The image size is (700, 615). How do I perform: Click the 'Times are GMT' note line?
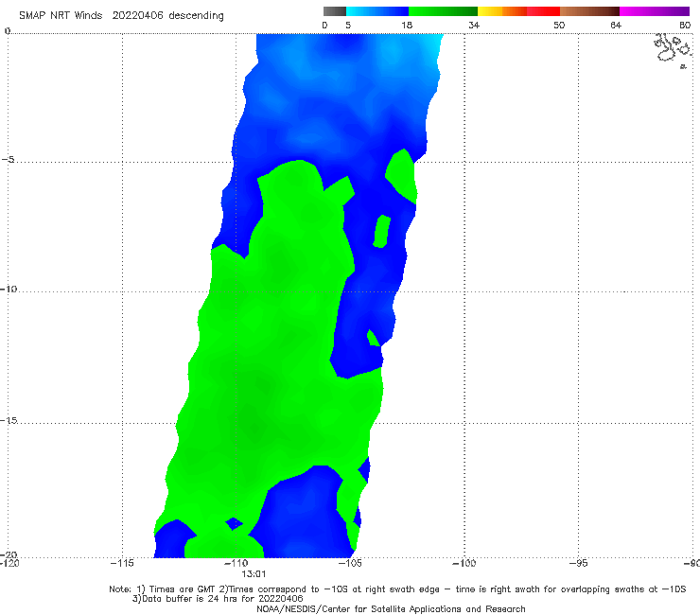tap(397, 589)
